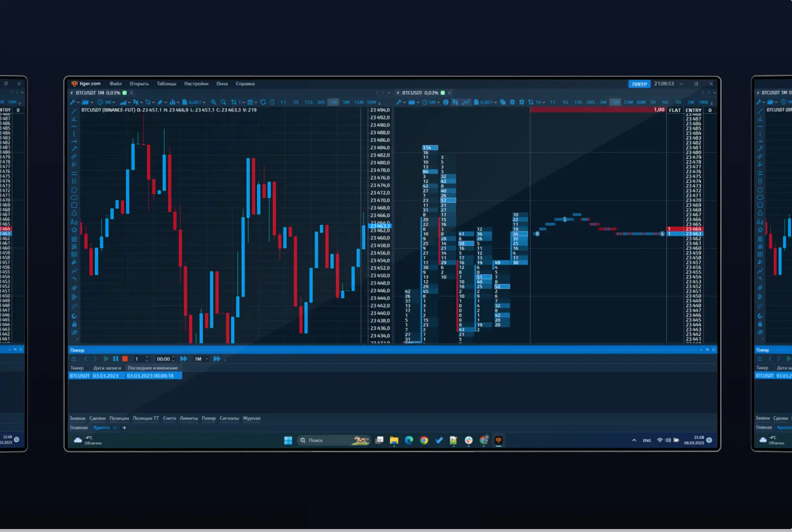This screenshot has height=532, width=792.
Task: Click the Chrome icon in the taskbar
Action: (x=424, y=440)
